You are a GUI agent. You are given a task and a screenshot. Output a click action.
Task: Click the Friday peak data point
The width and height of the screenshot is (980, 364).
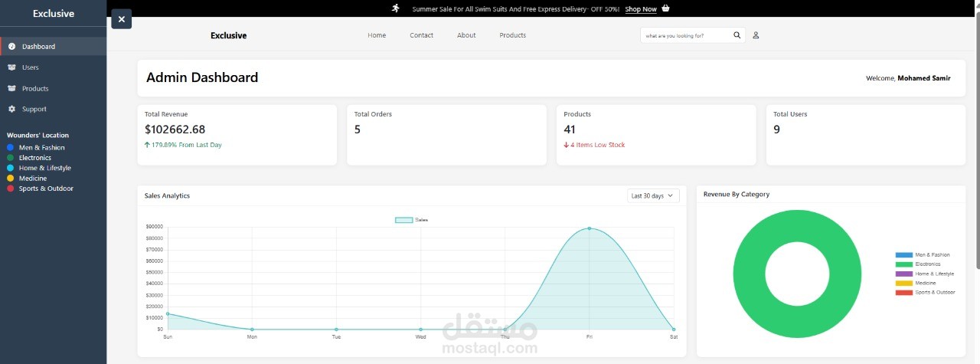590,228
